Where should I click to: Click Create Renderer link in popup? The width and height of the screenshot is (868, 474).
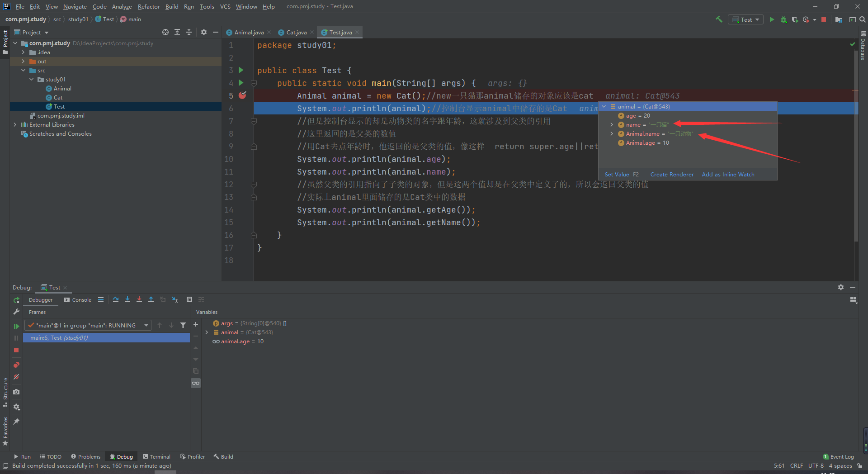672,174
